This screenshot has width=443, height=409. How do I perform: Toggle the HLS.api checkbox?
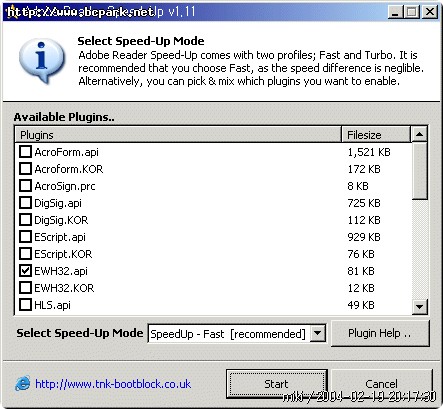25,305
